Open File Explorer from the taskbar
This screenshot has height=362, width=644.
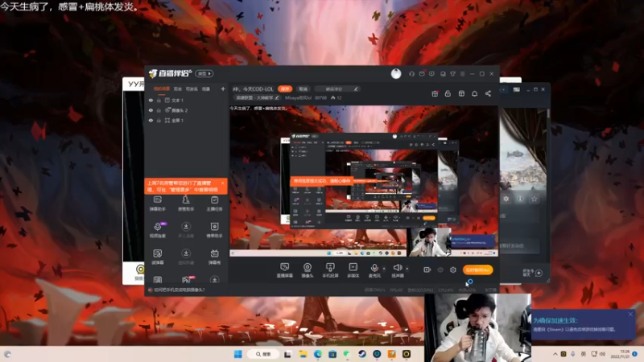click(x=303, y=354)
